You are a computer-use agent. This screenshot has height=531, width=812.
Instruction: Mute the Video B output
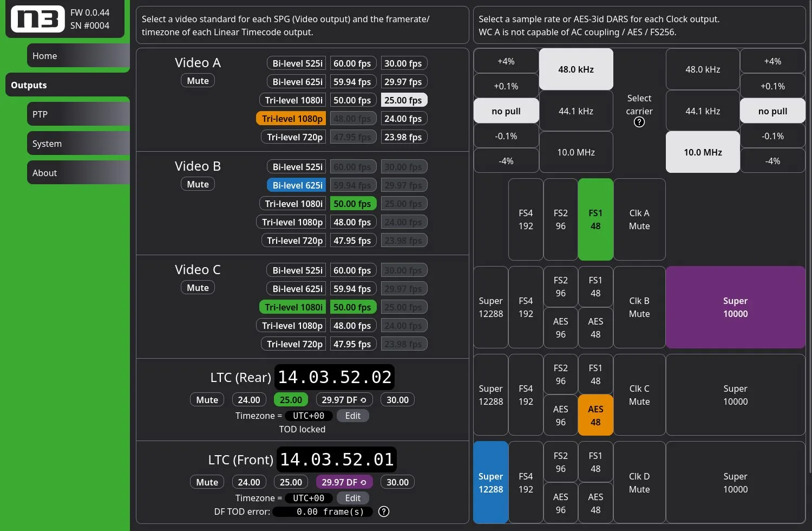(198, 184)
